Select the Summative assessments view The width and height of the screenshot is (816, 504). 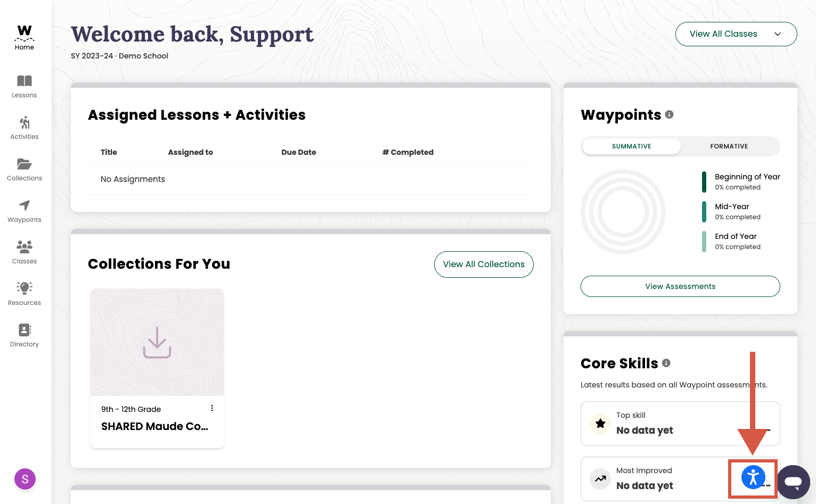point(631,146)
